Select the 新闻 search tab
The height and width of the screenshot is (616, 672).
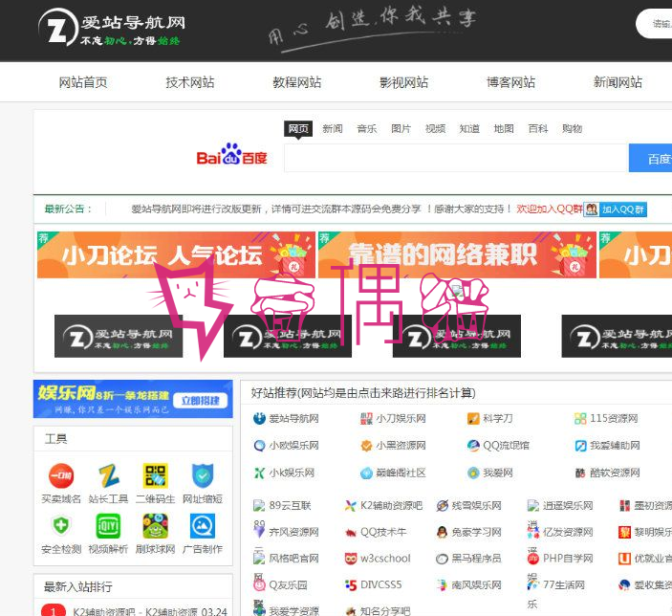[x=333, y=129]
